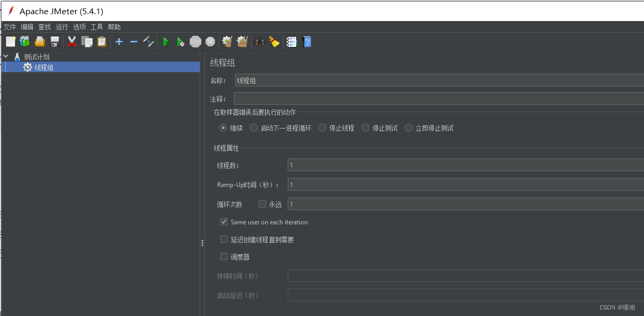Open the 选项 menu

click(x=79, y=27)
